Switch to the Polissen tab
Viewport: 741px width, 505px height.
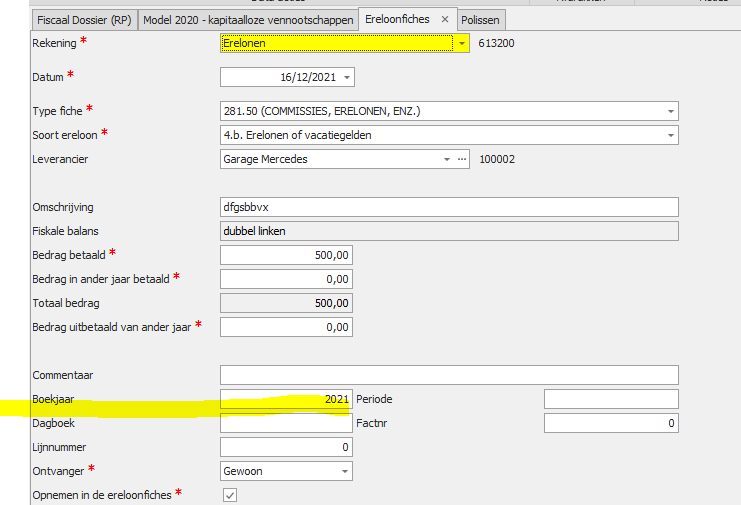[x=482, y=20]
